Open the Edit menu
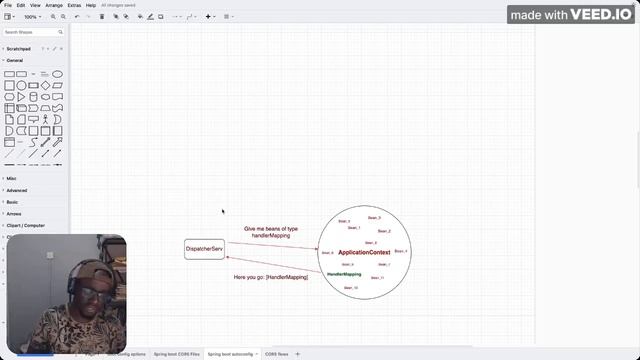The width and height of the screenshot is (640, 360). pyautogui.click(x=21, y=5)
